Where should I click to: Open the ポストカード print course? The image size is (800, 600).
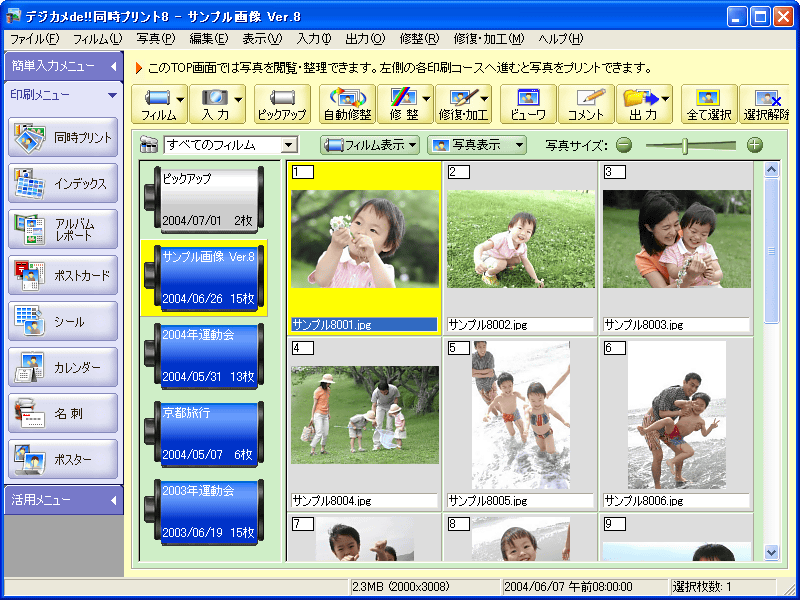pos(63,275)
